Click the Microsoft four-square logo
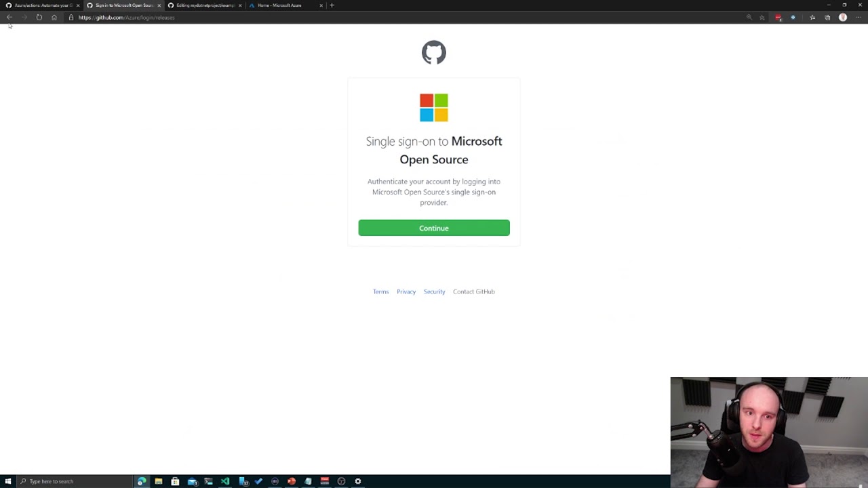868x488 pixels. click(434, 108)
